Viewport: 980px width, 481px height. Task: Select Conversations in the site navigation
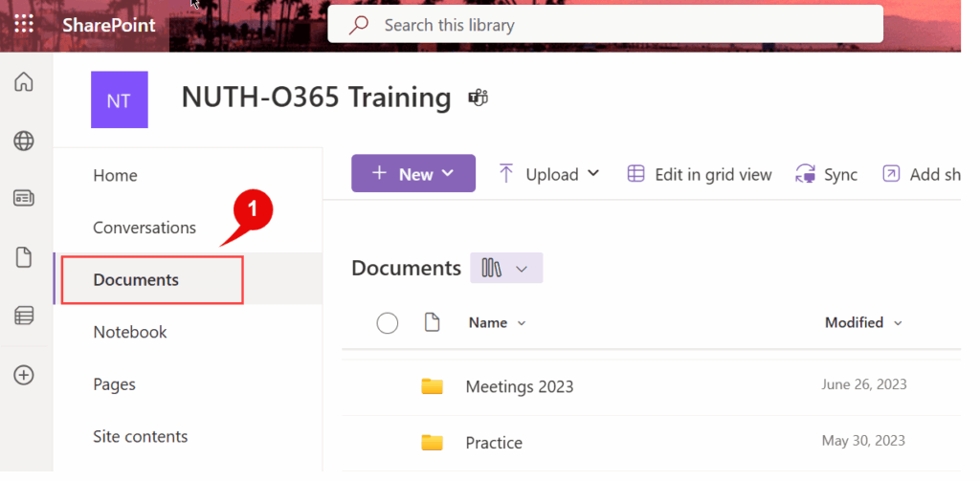click(x=145, y=228)
